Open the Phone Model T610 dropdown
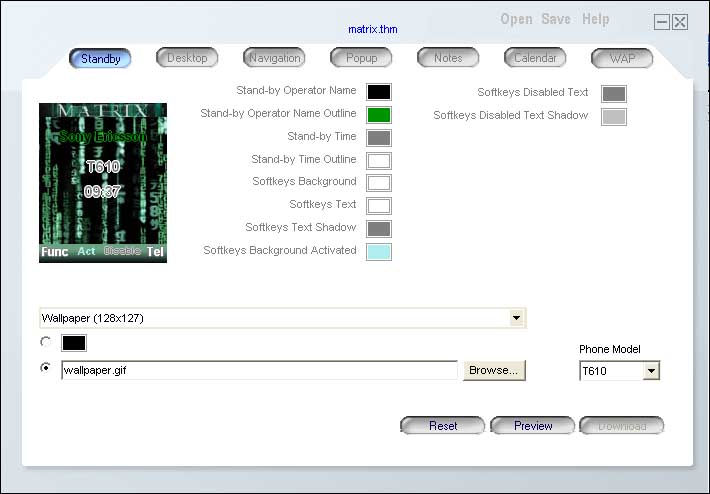 (651, 371)
